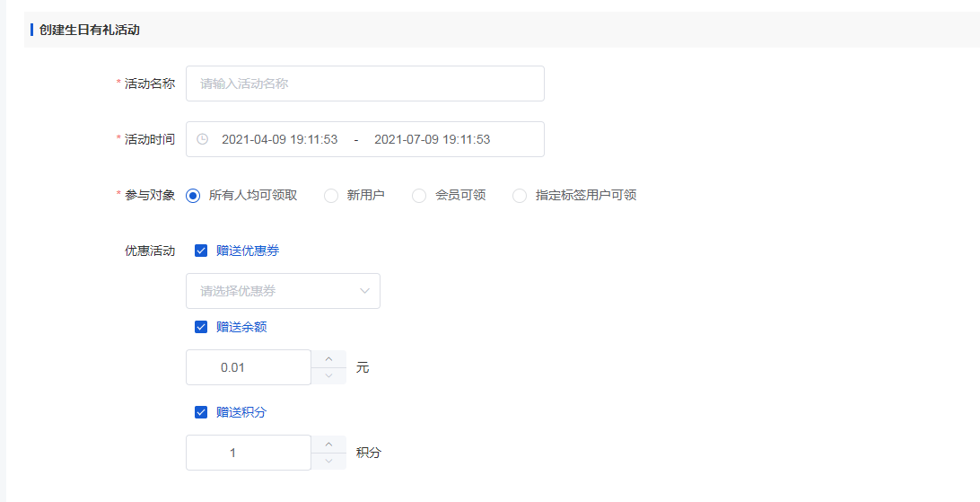Click the 活动名称 label
This screenshot has height=502, width=980.
[150, 84]
